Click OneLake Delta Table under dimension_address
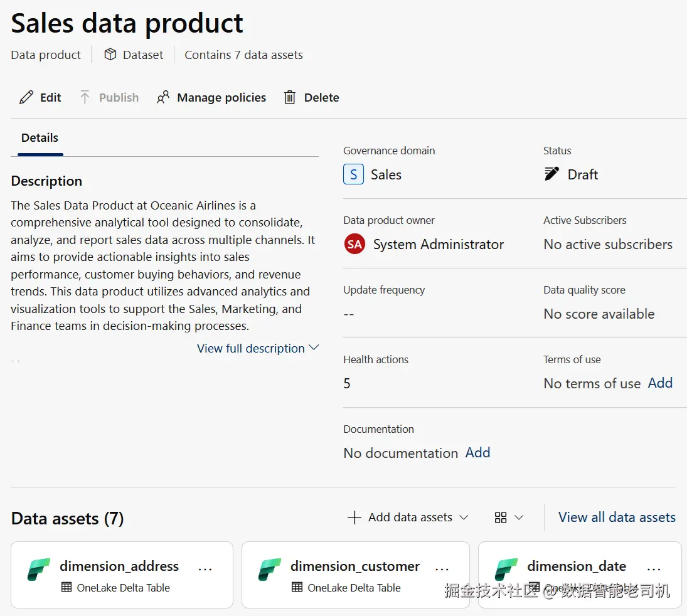This screenshot has width=687, height=616. click(123, 588)
